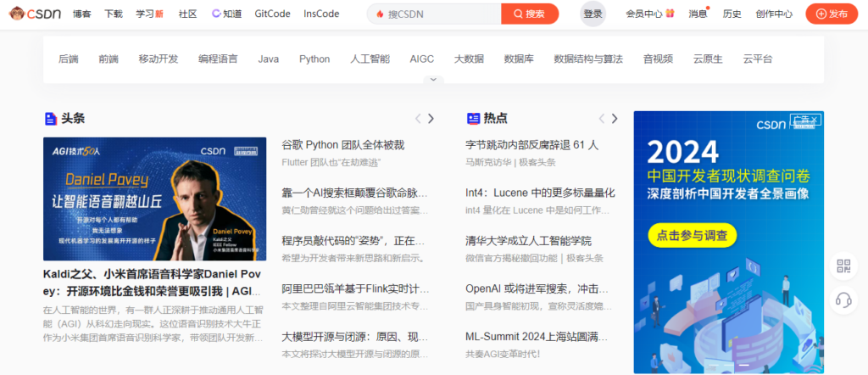Click the gift icon beside 会员中心
The image size is (868, 375).
670,14
